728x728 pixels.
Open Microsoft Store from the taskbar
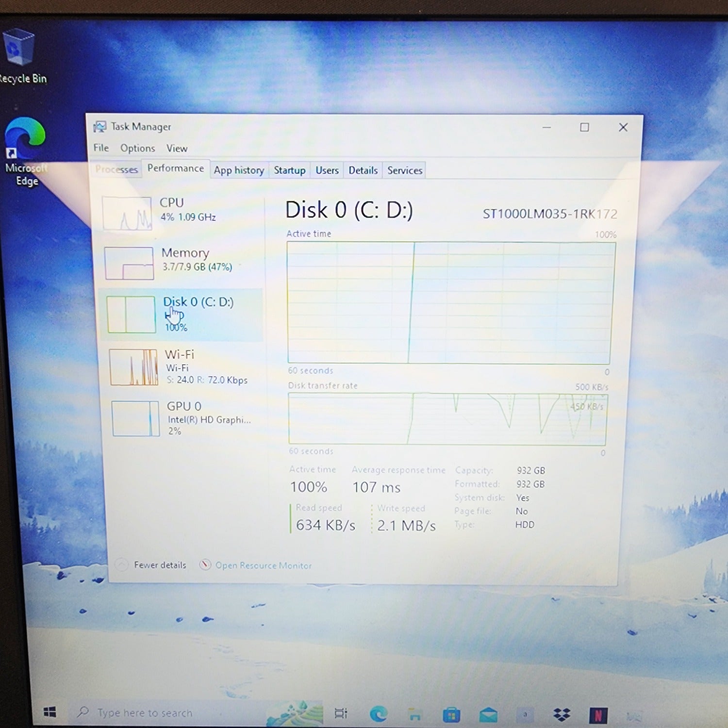(x=451, y=715)
